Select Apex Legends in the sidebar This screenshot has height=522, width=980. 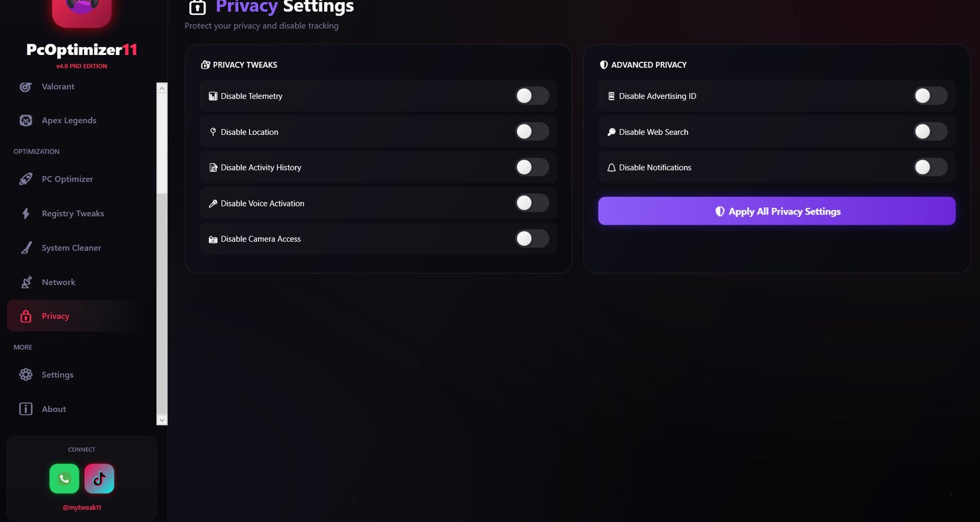(x=68, y=120)
